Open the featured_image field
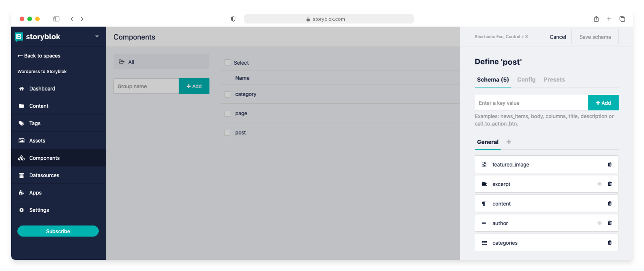Screen dimensions: 644x271 point(547,165)
